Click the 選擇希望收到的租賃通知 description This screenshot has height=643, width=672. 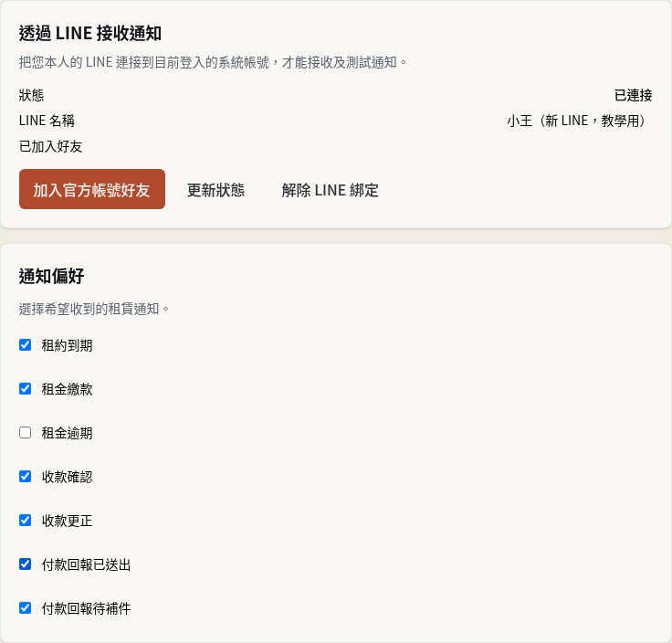[94, 309]
